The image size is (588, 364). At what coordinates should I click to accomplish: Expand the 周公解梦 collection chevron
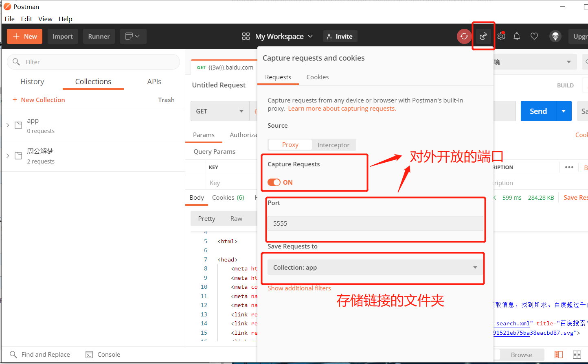pyautogui.click(x=8, y=156)
